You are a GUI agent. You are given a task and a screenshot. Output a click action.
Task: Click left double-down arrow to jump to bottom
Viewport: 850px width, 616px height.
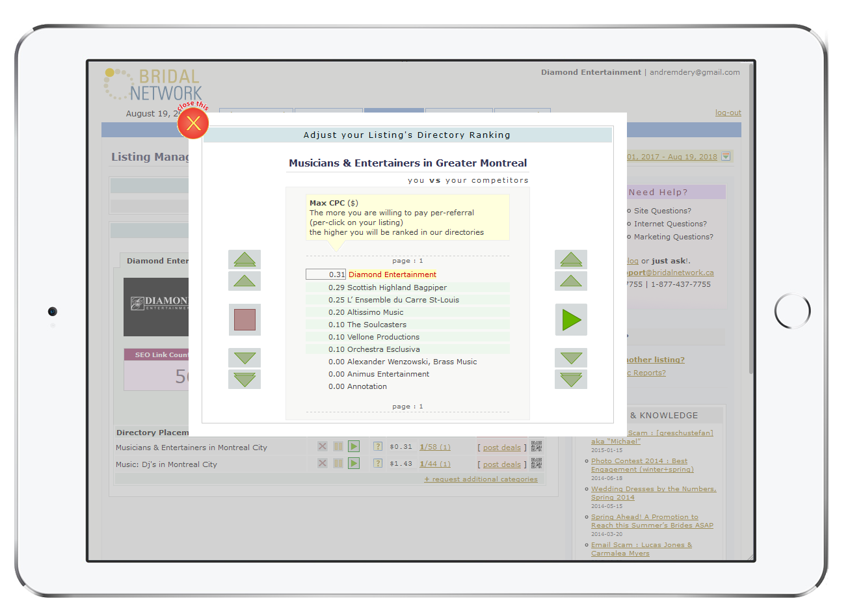tap(245, 379)
